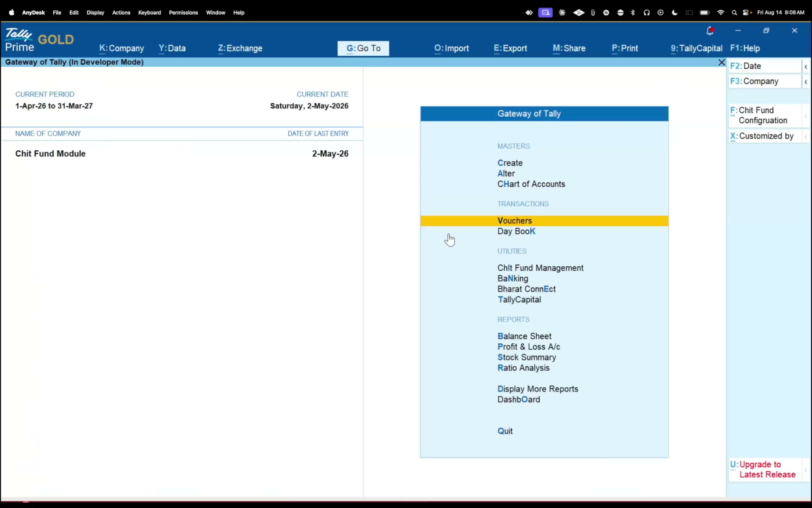This screenshot has width=812, height=508.
Task: Open the 9: TallyCapital menu
Action: point(697,48)
